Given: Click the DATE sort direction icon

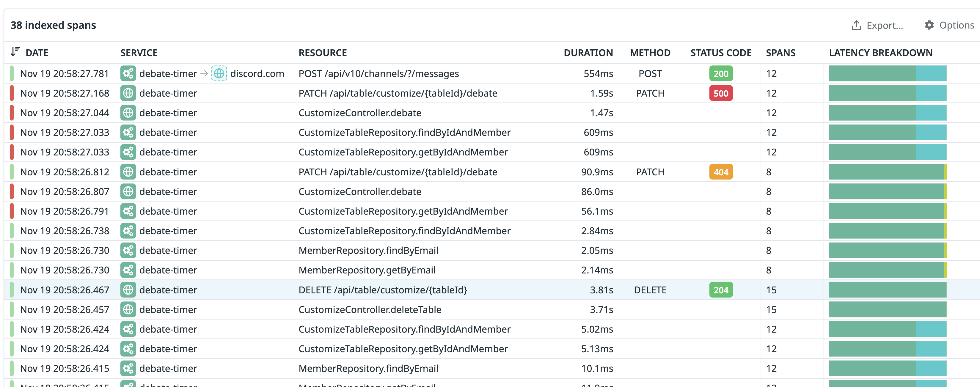Looking at the screenshot, I should point(15,52).
